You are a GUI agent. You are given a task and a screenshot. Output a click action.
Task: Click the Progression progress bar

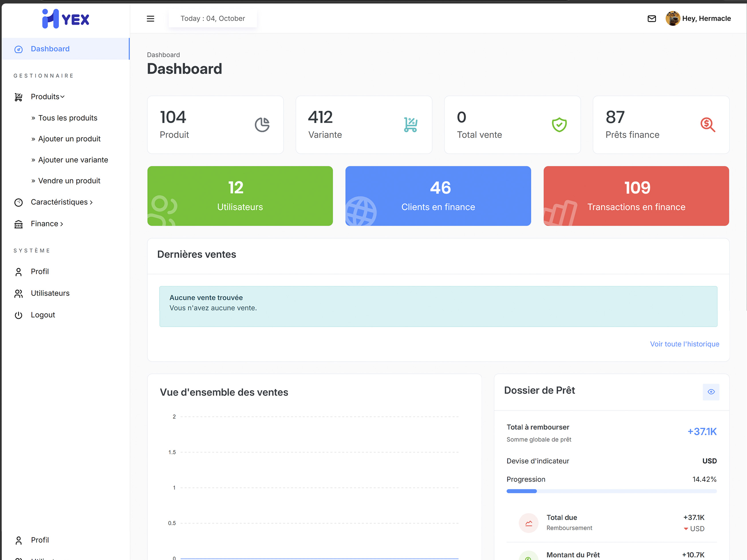tap(612, 491)
